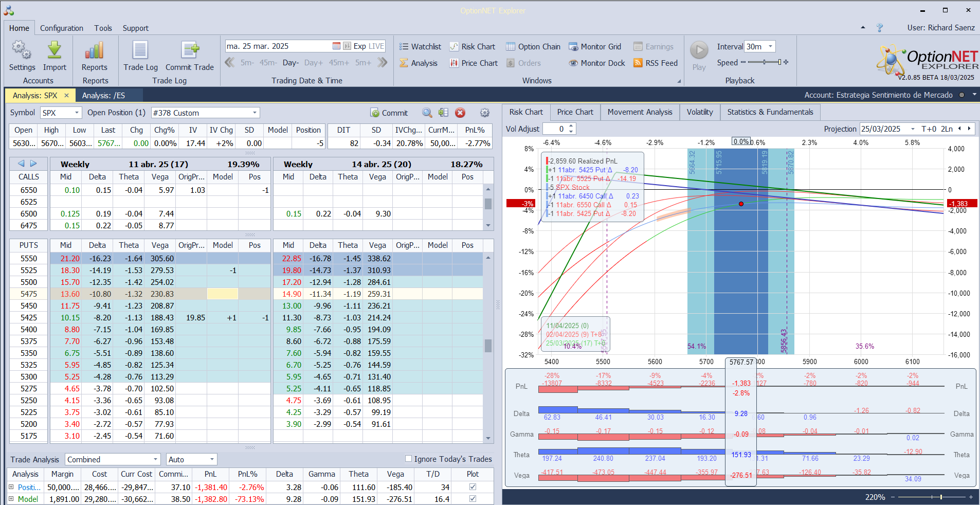Expand the Position row in Trade Analysis
The image size is (980, 505).
11,486
